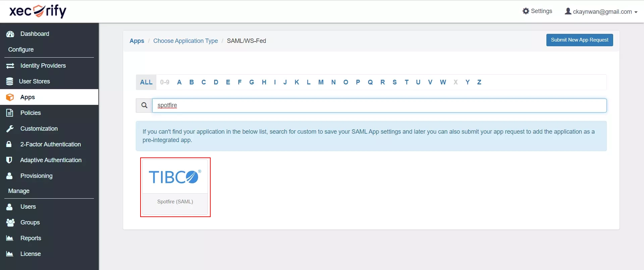
Task: Filter apps by letter Q
Action: 370,82
